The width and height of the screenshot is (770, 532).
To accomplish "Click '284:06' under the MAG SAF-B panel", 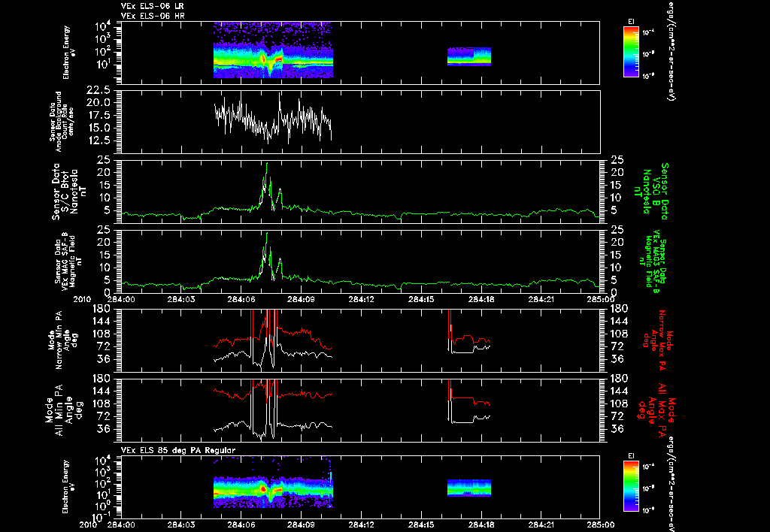I will point(241,299).
